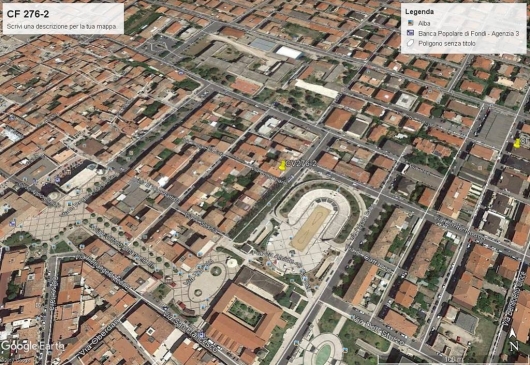530x365 pixels.
Task: Select the Alba photo icon in the legend
Action: [410, 23]
